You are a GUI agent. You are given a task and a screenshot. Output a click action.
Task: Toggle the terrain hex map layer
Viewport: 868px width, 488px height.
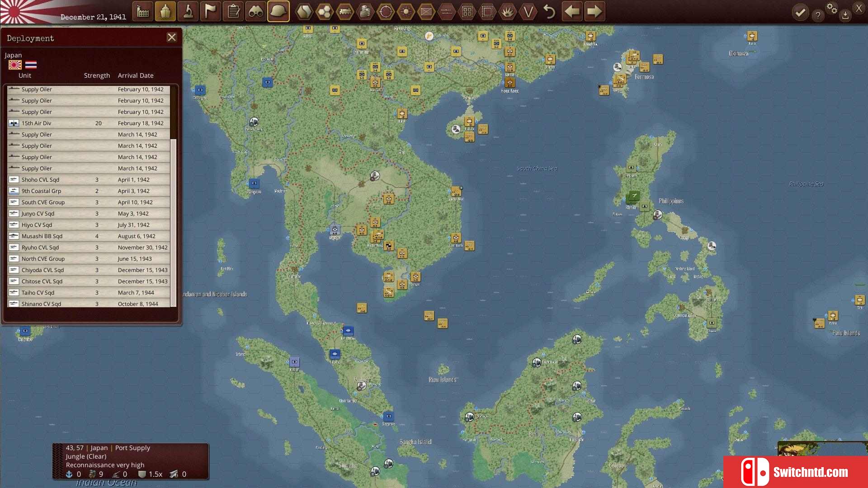(x=304, y=11)
